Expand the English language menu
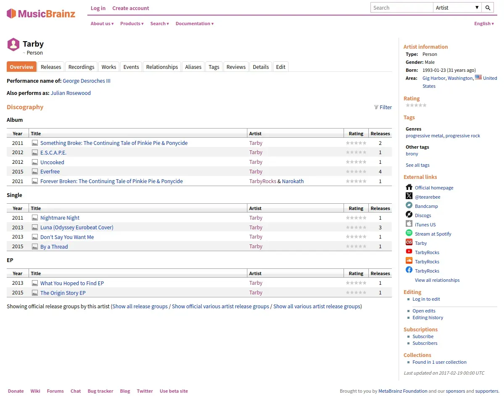Viewport: 504px width, 420px height. pyautogui.click(x=484, y=24)
